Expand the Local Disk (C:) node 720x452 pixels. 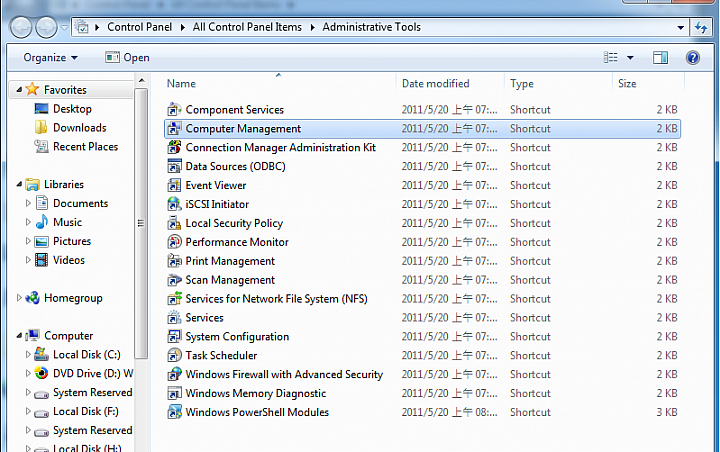(x=28, y=355)
